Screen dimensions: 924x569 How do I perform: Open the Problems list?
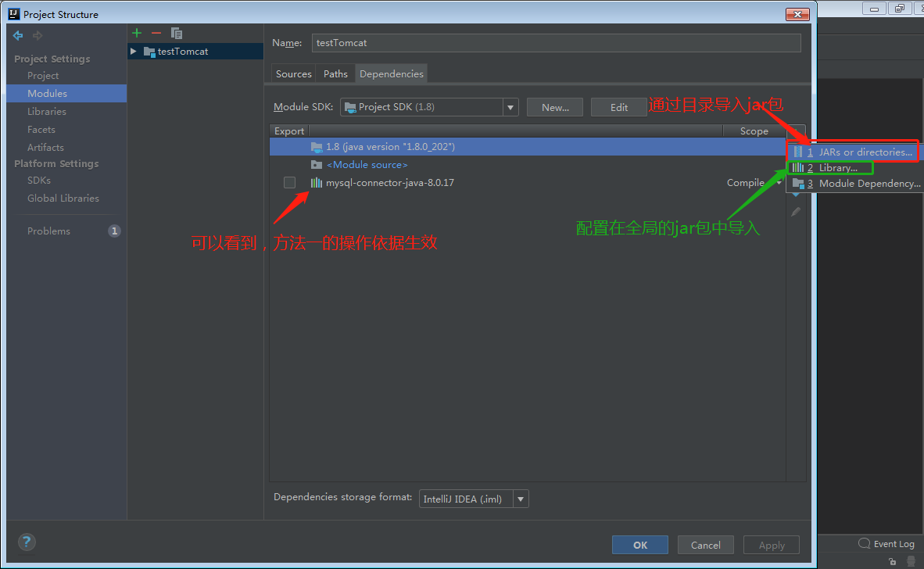pyautogui.click(x=48, y=231)
